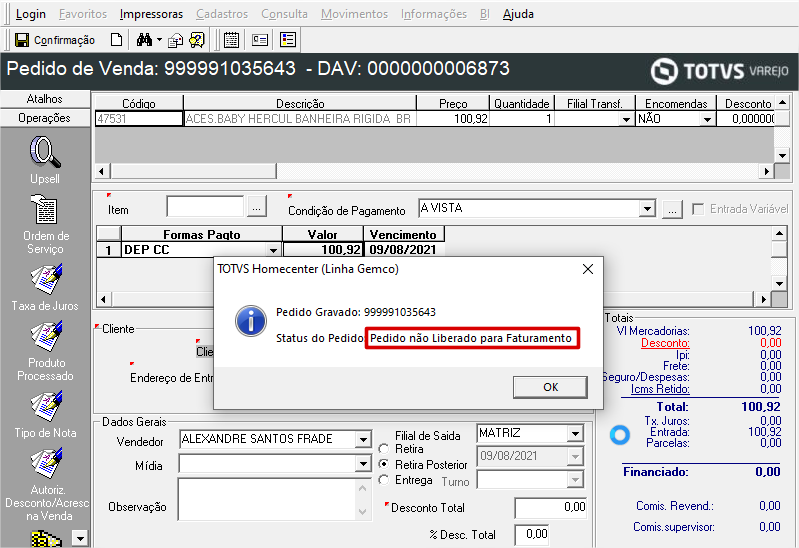Click items grid horizontal scrollbar left arrow
This screenshot has width=799, height=548.
[x=102, y=171]
